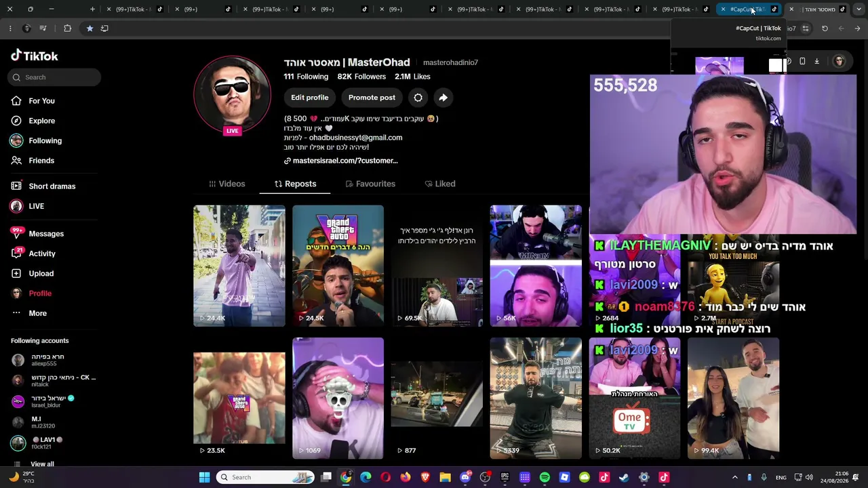Image resolution: width=868 pixels, height=488 pixels.
Task: Open the profile avatar with LIVE badge
Action: coord(232,95)
